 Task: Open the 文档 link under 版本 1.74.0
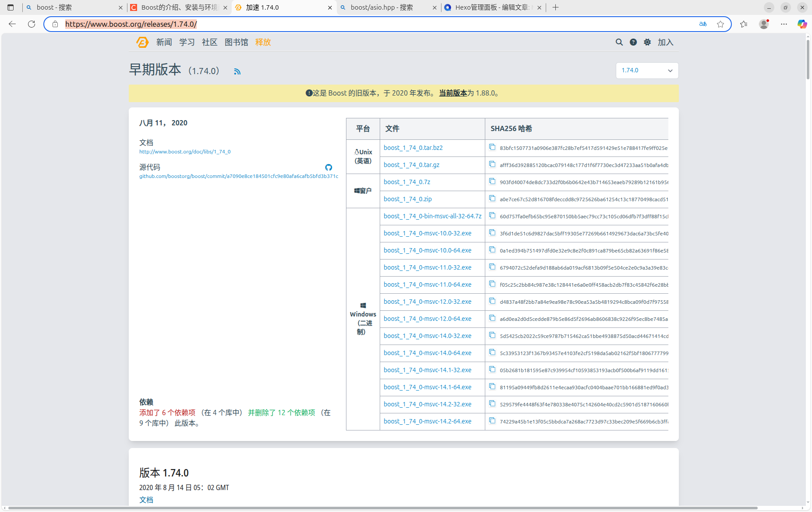pos(146,500)
